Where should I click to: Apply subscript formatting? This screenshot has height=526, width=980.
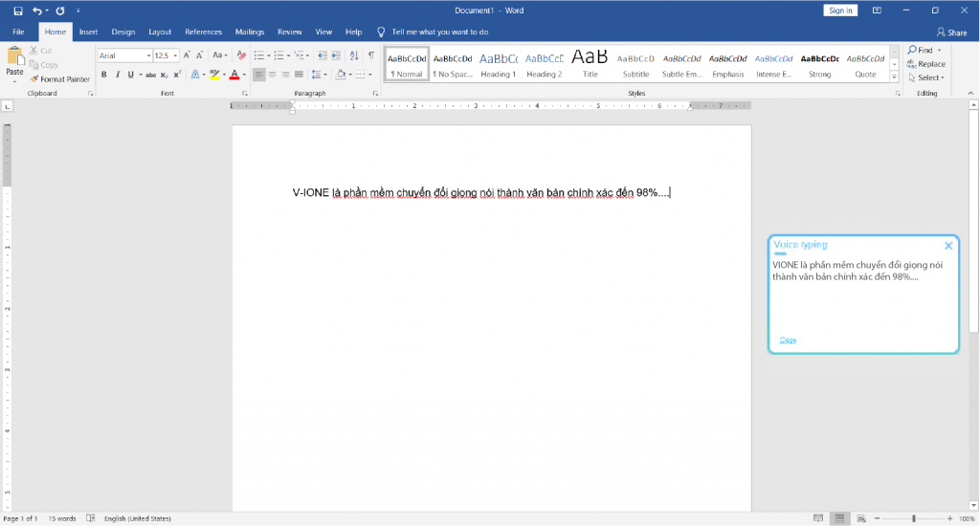tap(164, 75)
